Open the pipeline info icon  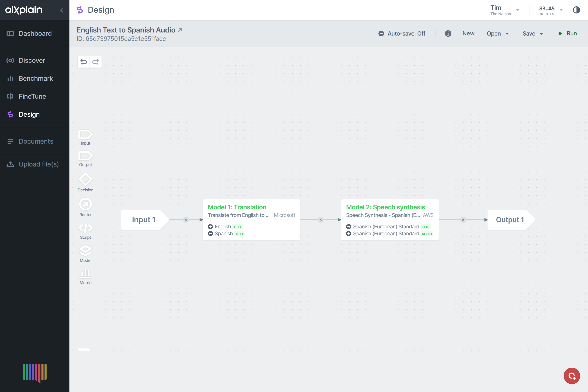point(448,34)
